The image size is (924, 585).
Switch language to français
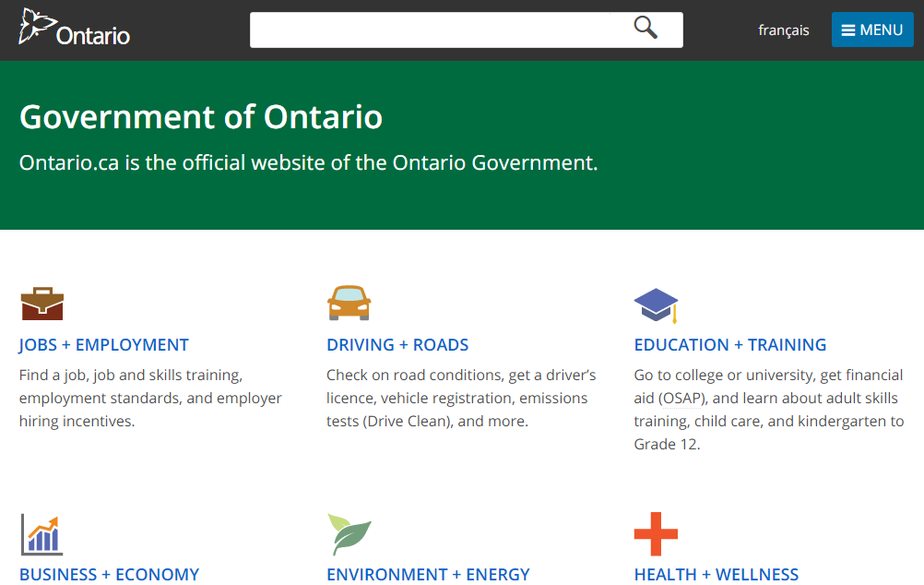(783, 30)
